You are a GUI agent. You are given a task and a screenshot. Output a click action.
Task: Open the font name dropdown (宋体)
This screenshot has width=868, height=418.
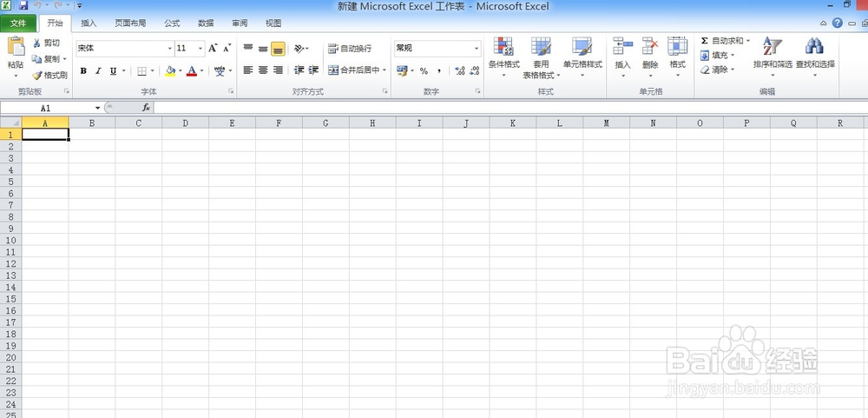(170, 49)
